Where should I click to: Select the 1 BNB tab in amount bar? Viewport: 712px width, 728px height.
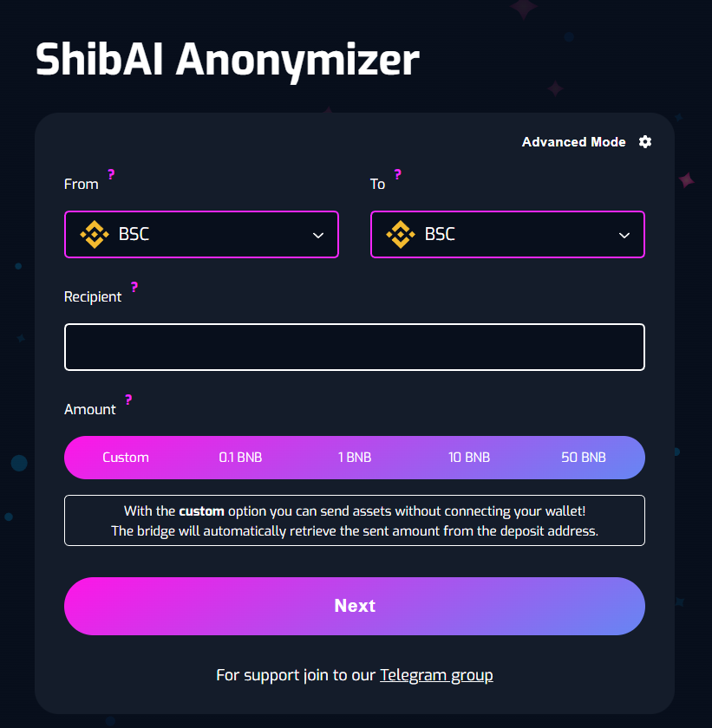(x=355, y=457)
